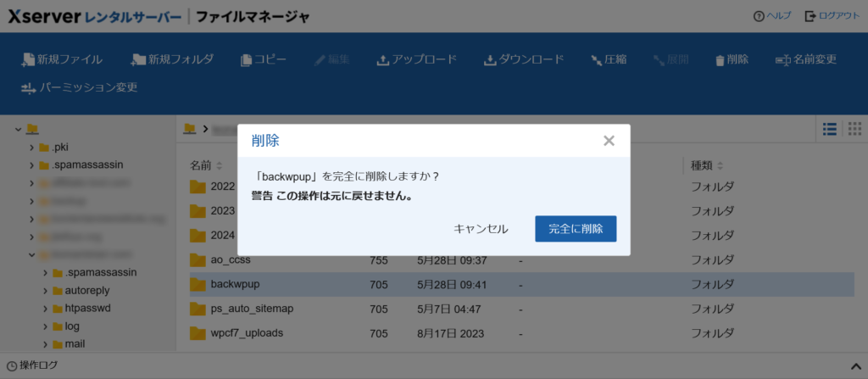Click the Delete (削除) trash icon
This screenshot has height=379, width=868.
[720, 60]
